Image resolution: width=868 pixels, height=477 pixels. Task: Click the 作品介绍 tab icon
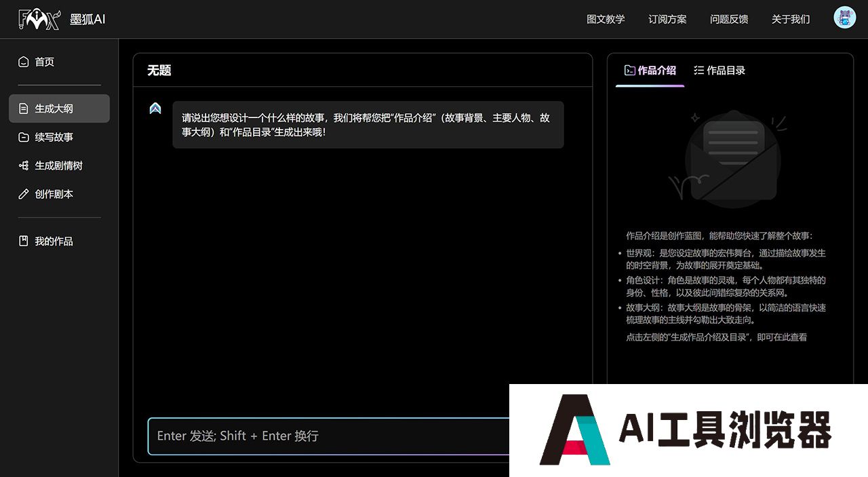pos(629,70)
